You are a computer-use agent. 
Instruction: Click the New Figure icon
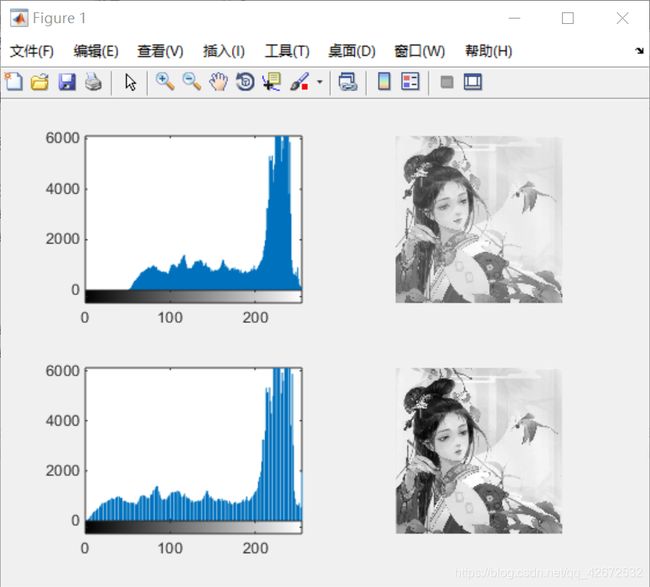coord(13,82)
